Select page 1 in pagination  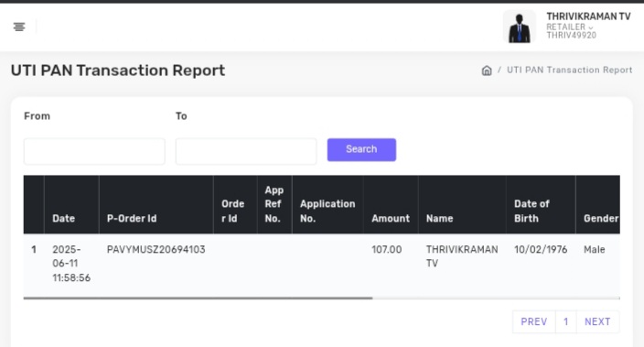tap(566, 321)
